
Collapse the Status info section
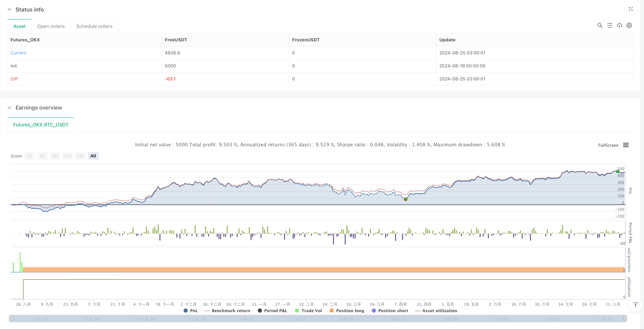10,10
